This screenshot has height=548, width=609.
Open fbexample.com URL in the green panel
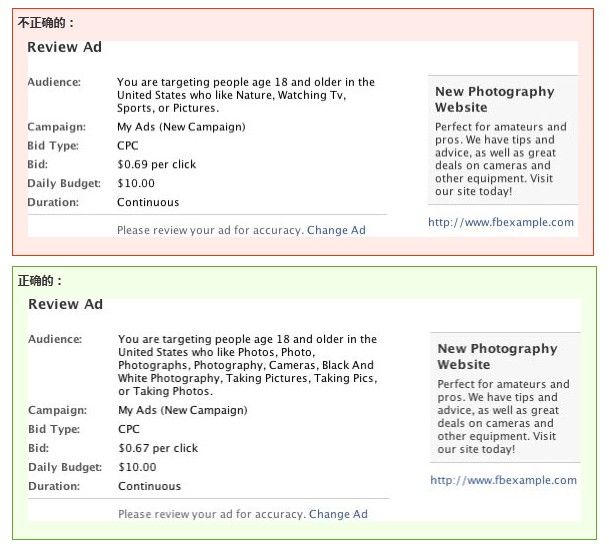tap(503, 480)
